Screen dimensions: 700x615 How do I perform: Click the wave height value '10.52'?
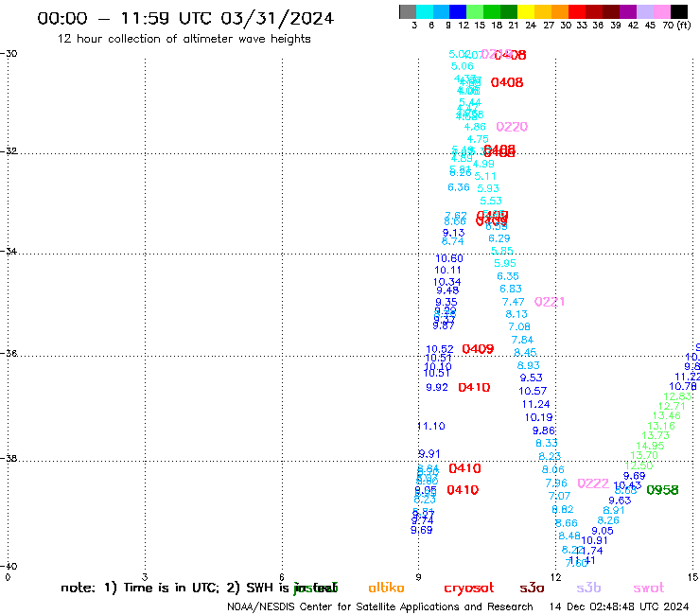(440, 349)
